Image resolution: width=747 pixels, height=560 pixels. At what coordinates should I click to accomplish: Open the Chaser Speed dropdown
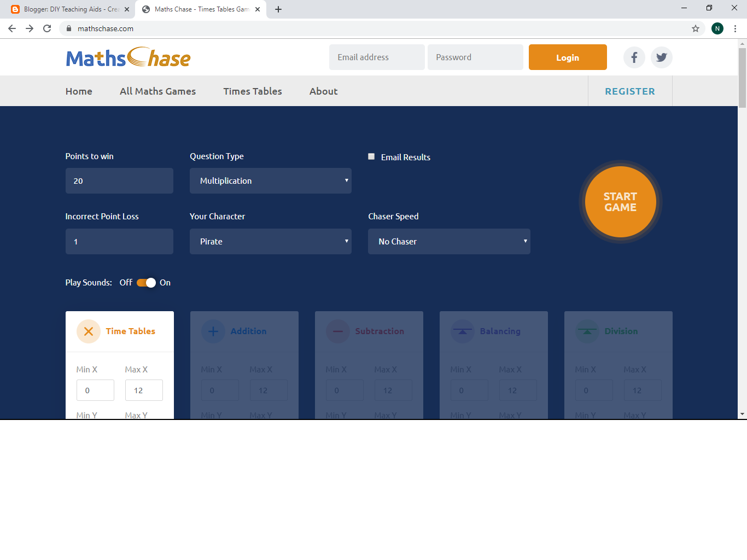[449, 241]
